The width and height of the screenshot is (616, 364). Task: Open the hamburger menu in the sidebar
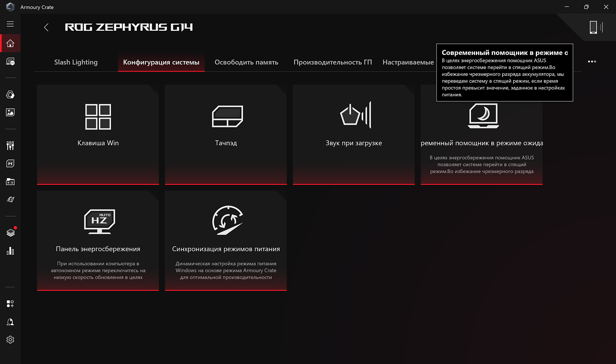[x=10, y=24]
